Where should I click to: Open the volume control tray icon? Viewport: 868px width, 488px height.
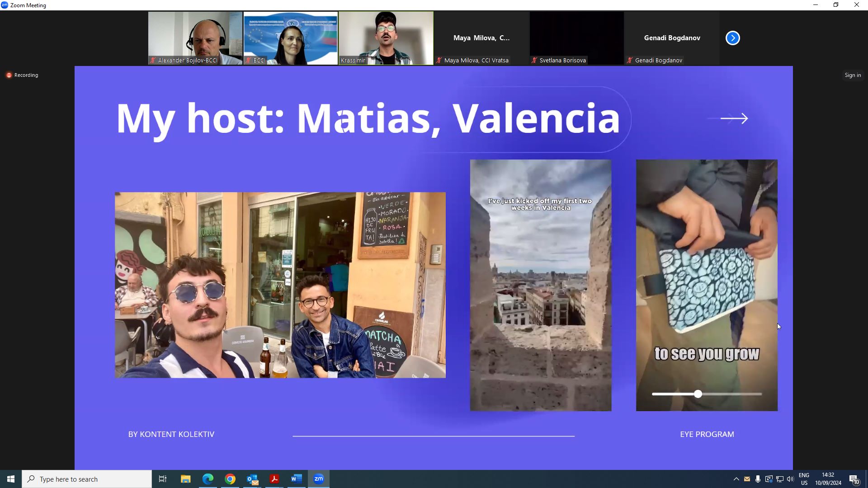point(790,479)
